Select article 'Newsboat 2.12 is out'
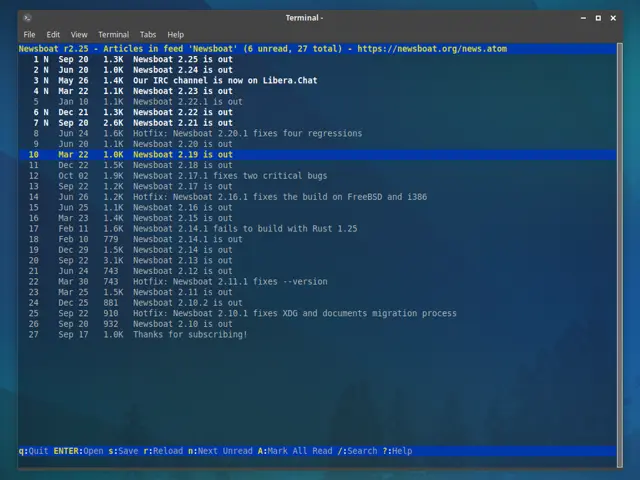 tap(182, 271)
